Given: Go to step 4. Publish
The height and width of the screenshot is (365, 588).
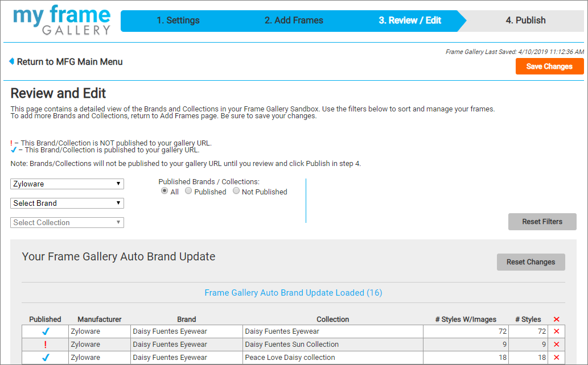Looking at the screenshot, I should tap(526, 20).
